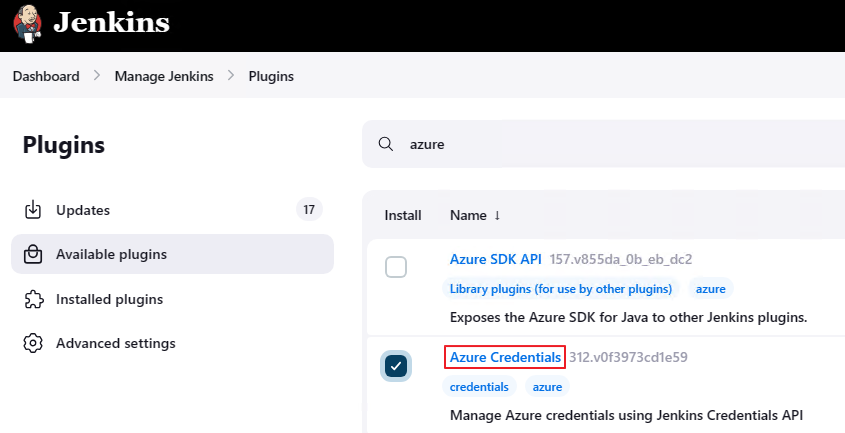Open Manage Jenkins breadcrumb
This screenshot has width=845, height=433.
(164, 76)
